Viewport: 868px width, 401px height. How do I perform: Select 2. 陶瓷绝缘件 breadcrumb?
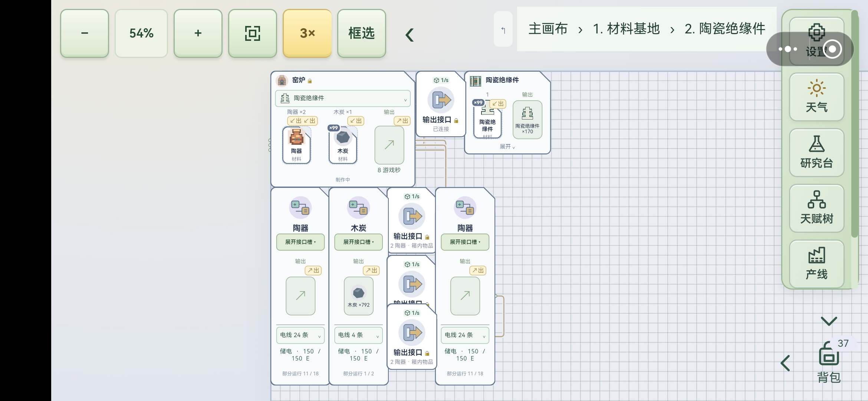click(x=725, y=29)
